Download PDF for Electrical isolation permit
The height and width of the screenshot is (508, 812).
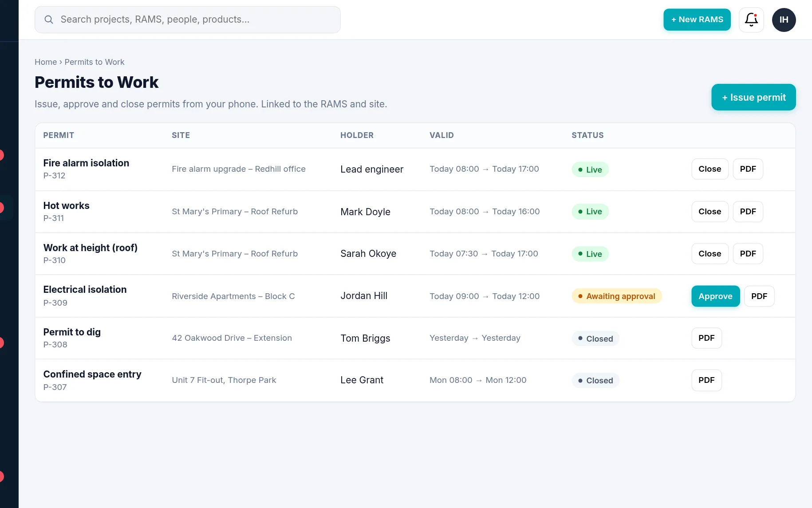[x=759, y=296]
